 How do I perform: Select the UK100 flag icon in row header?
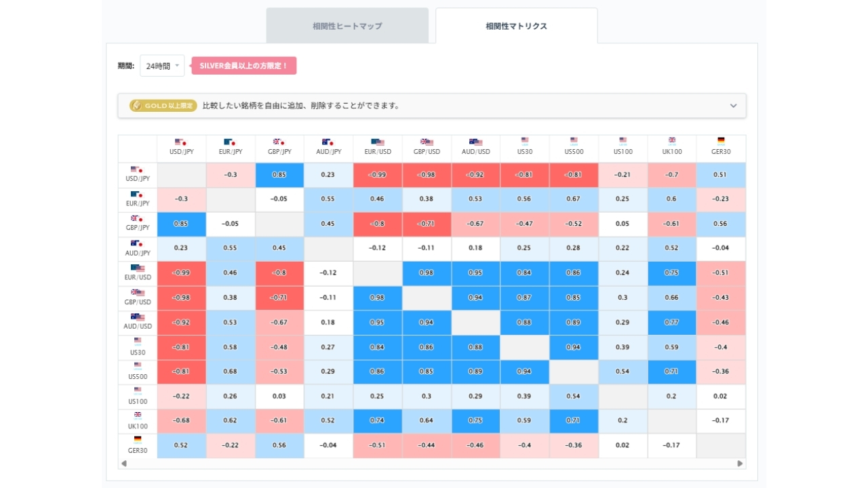coord(138,415)
